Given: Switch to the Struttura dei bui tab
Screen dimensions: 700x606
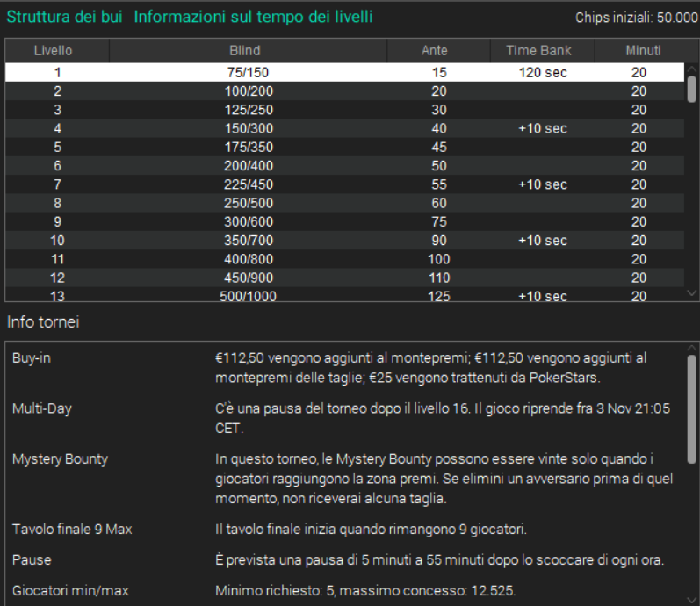Looking at the screenshot, I should (65, 17).
